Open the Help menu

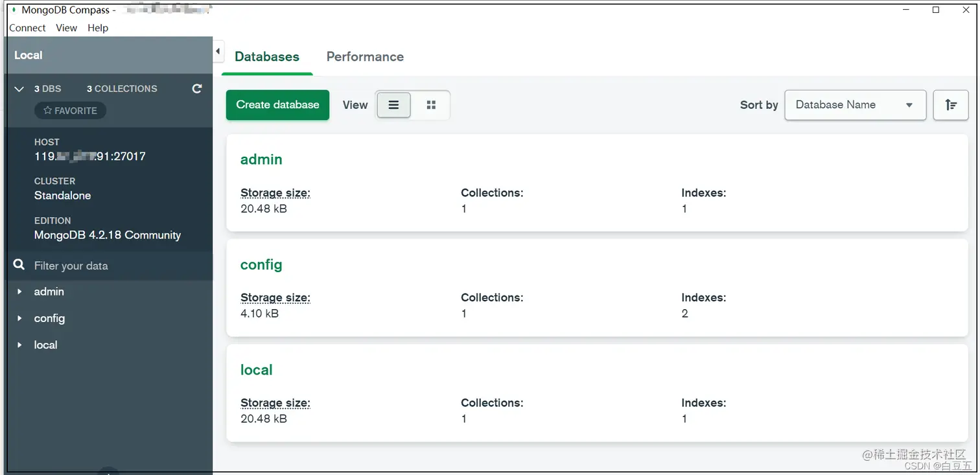(98, 28)
